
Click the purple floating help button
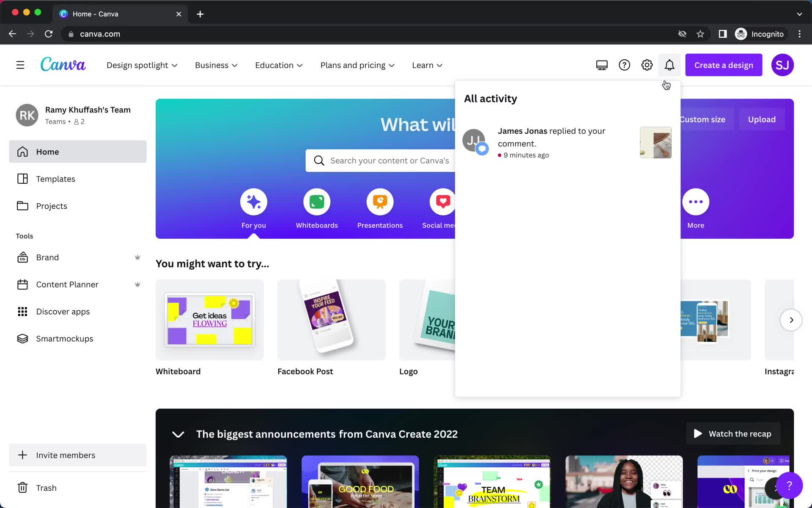click(789, 486)
